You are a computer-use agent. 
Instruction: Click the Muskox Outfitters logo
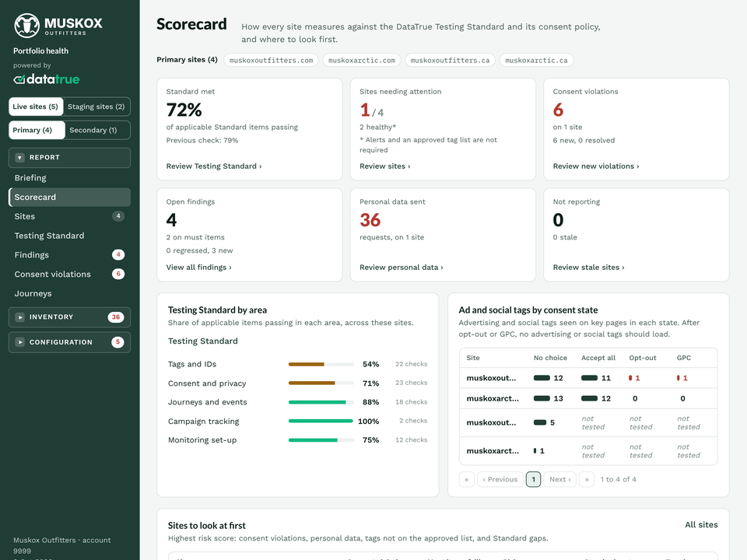[x=58, y=25]
